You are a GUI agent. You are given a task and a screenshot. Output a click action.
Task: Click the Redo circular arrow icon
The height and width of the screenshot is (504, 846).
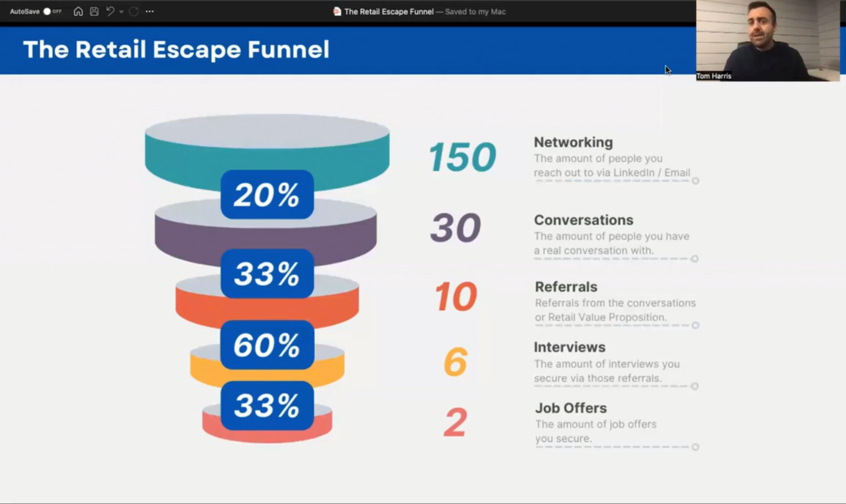coord(134,12)
